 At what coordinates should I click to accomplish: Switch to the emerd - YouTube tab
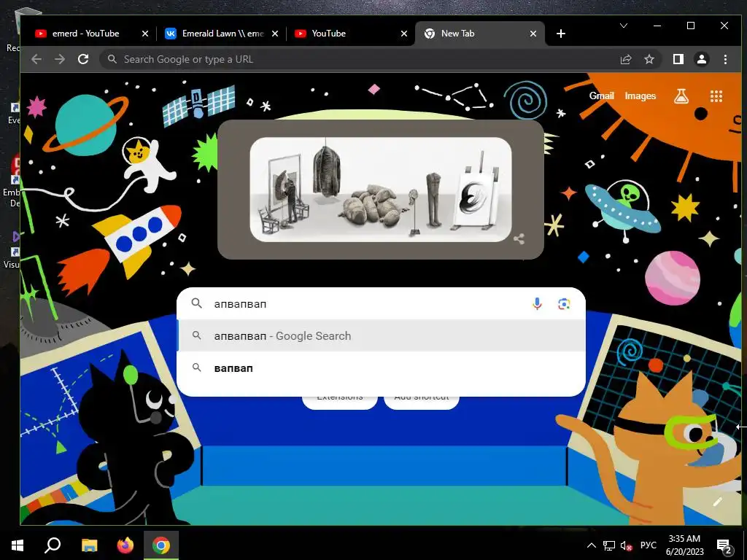[x=85, y=34]
